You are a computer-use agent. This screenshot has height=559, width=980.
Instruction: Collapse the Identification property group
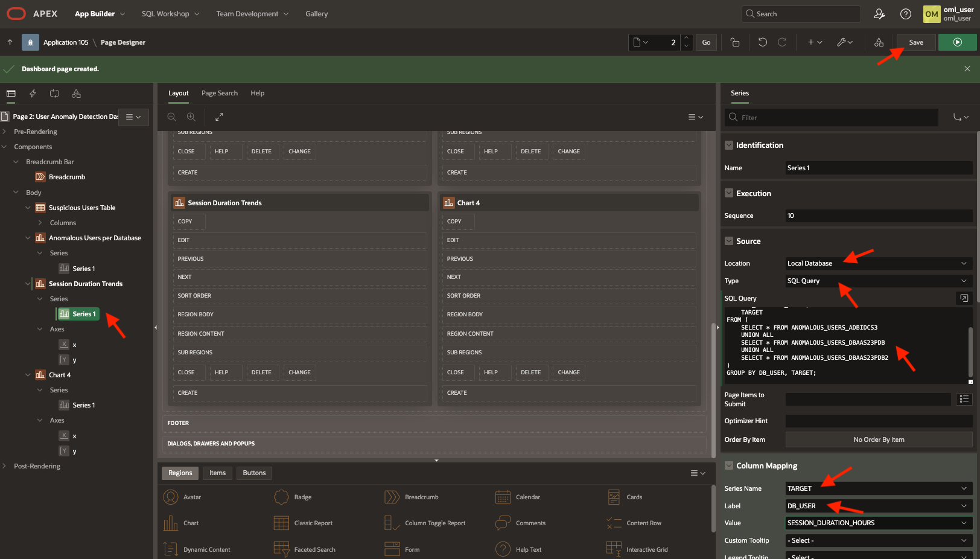tap(729, 145)
